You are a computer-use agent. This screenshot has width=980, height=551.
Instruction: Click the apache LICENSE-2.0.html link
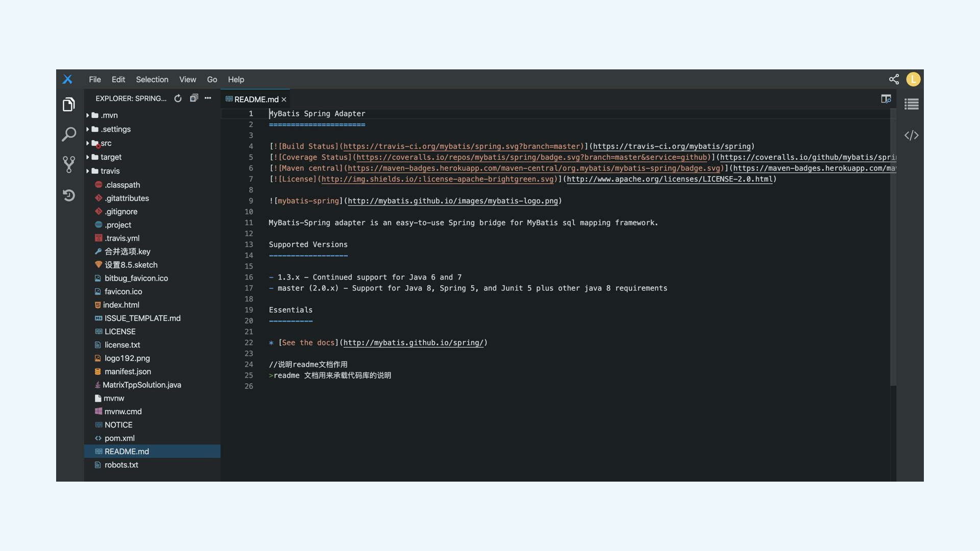click(x=670, y=179)
